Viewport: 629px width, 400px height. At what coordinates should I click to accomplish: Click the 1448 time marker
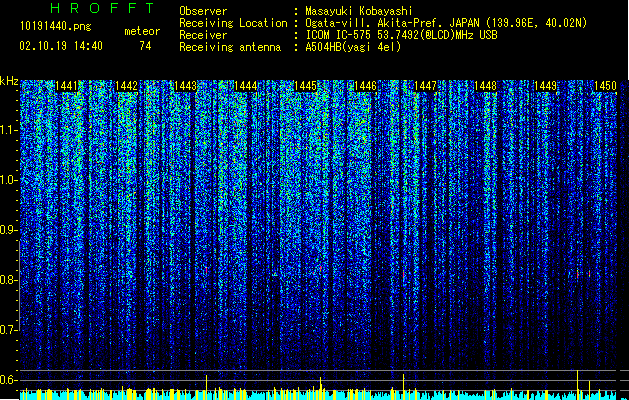[485, 86]
